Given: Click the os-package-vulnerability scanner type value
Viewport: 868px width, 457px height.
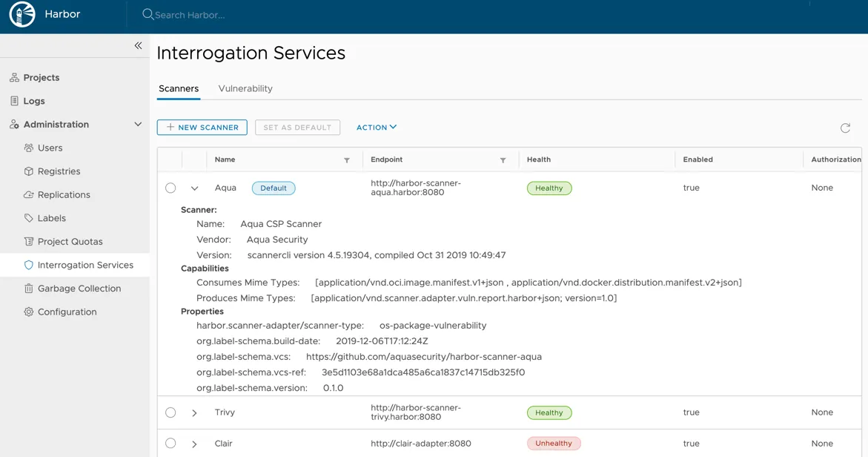Looking at the screenshot, I should point(433,326).
